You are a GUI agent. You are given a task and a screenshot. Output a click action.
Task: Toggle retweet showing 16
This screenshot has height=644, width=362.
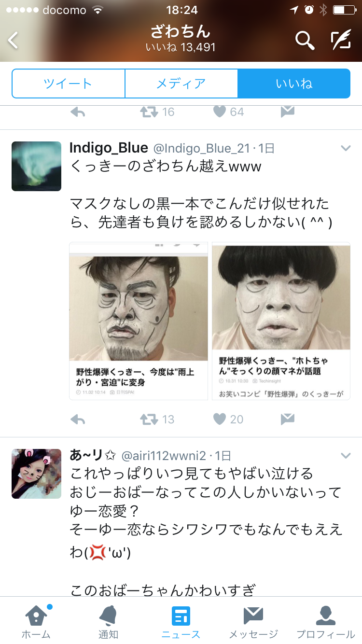(x=149, y=112)
